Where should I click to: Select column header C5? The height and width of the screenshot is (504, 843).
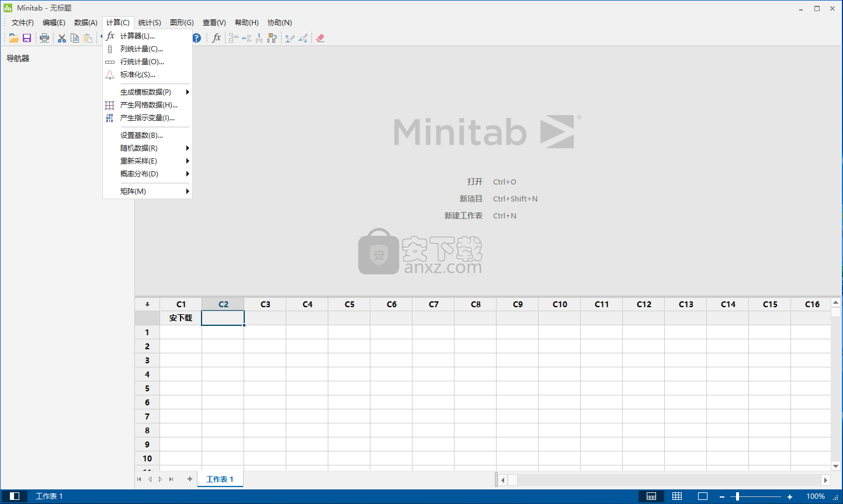[349, 304]
